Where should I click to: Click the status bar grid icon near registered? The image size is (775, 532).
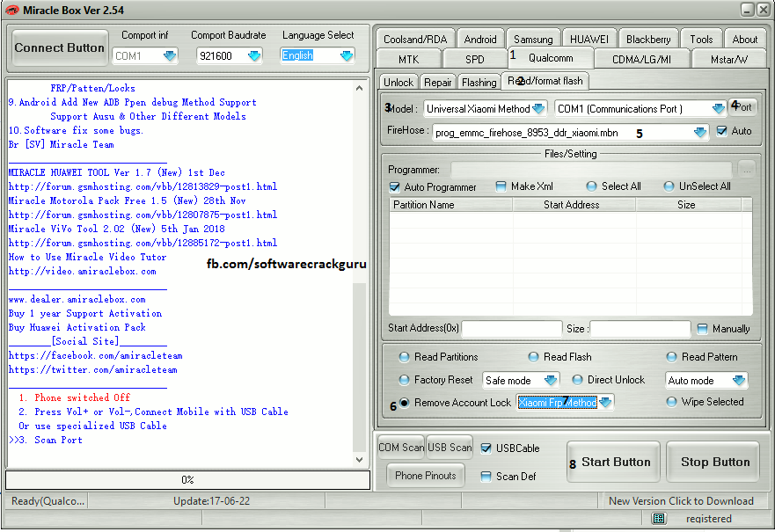click(x=659, y=519)
